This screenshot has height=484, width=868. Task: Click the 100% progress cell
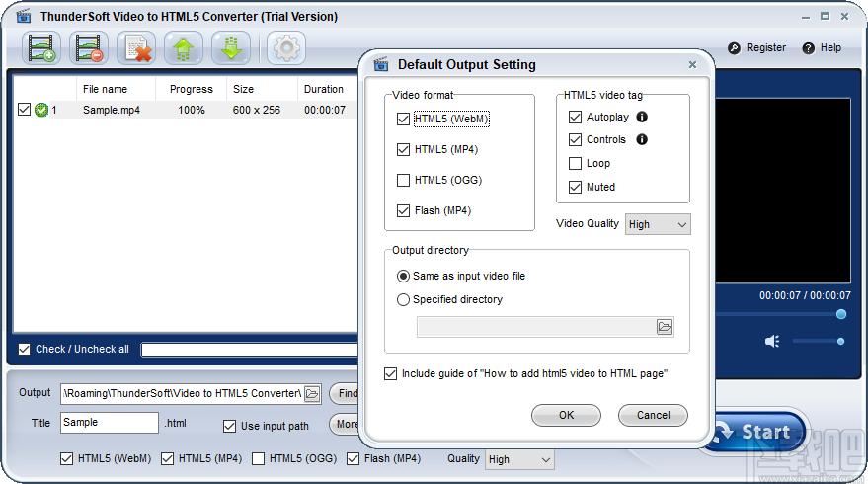(191, 110)
